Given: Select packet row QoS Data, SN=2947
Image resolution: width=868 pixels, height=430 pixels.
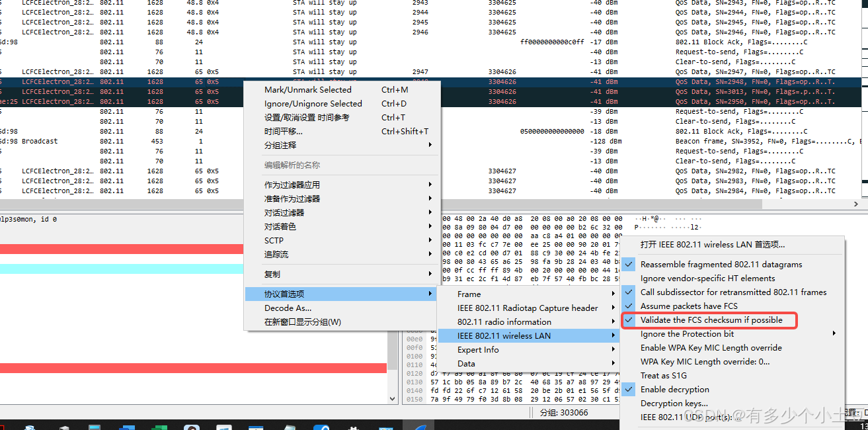Looking at the screenshot, I should pos(431,72).
